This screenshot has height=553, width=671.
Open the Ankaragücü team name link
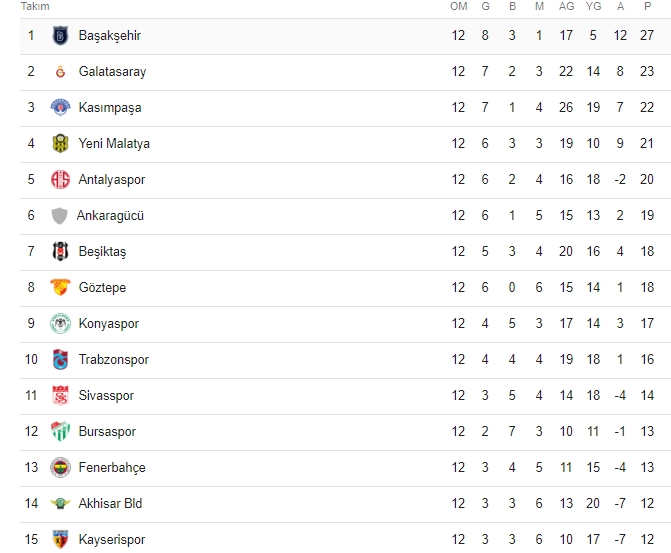[x=110, y=216]
